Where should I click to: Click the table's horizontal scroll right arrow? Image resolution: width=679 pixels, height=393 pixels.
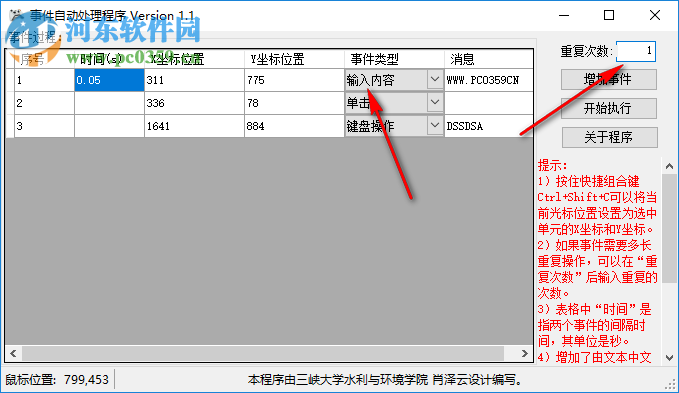525,353
